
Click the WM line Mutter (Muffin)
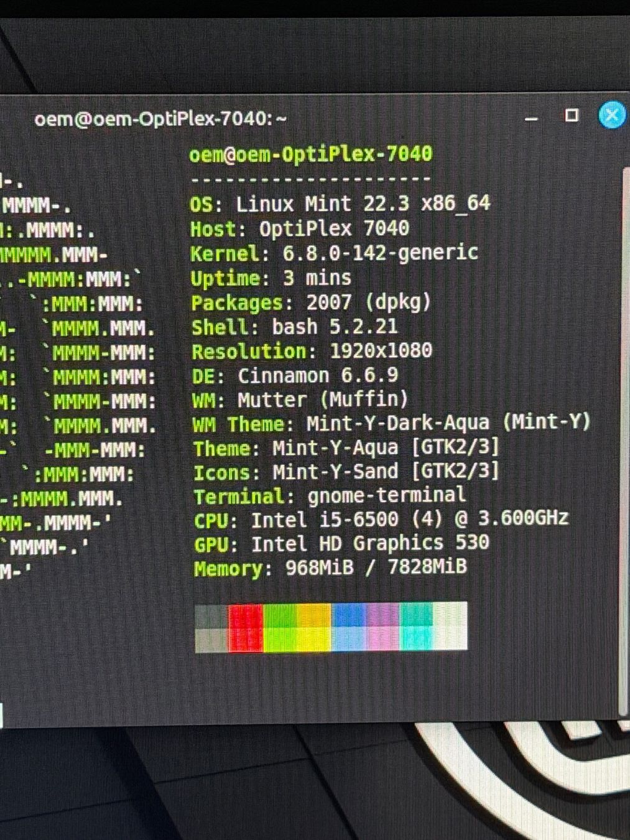click(300, 399)
